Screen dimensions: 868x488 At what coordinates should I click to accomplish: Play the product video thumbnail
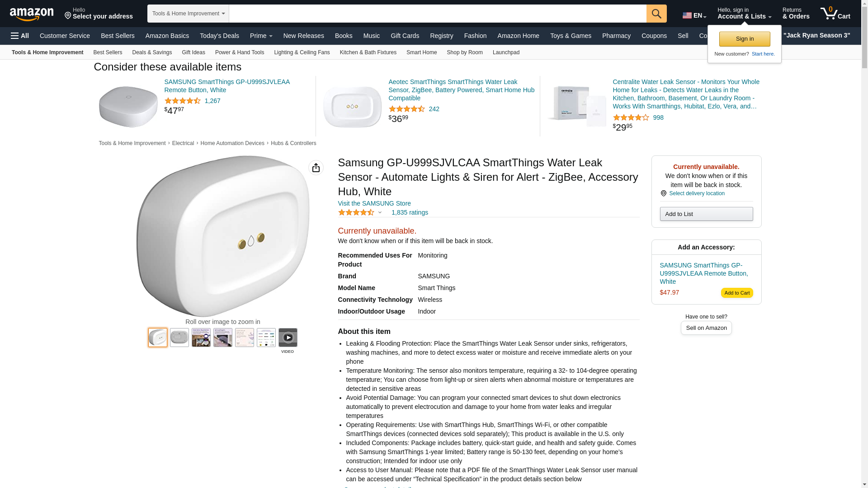288,338
